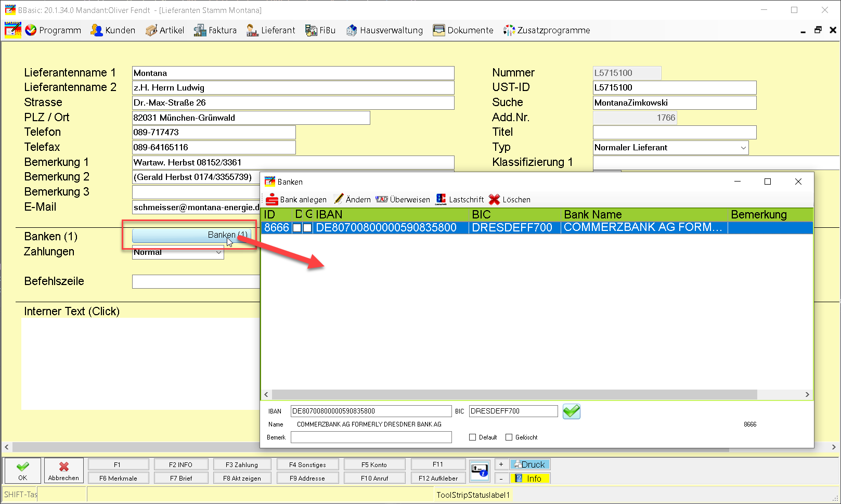The height and width of the screenshot is (504, 841).
Task: Click F7 Brief function button
Action: click(180, 478)
